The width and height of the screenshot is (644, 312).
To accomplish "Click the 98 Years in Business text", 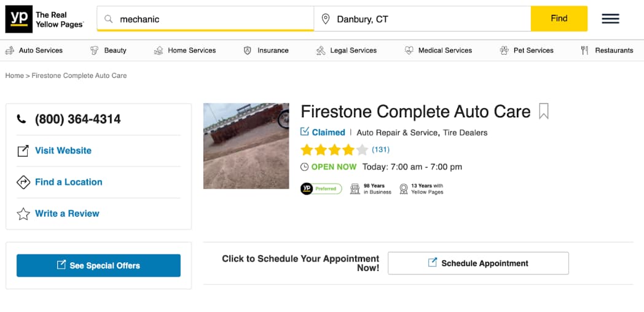I will point(377,189).
